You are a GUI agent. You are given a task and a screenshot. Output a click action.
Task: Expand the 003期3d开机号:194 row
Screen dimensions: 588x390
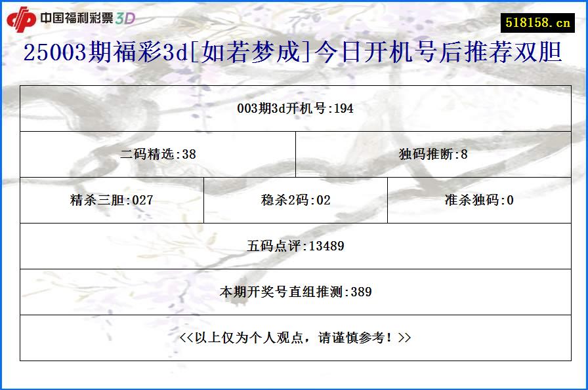294,109
